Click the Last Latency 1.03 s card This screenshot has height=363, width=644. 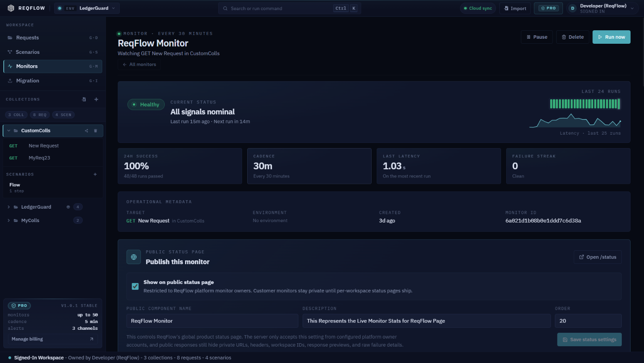coord(439,166)
